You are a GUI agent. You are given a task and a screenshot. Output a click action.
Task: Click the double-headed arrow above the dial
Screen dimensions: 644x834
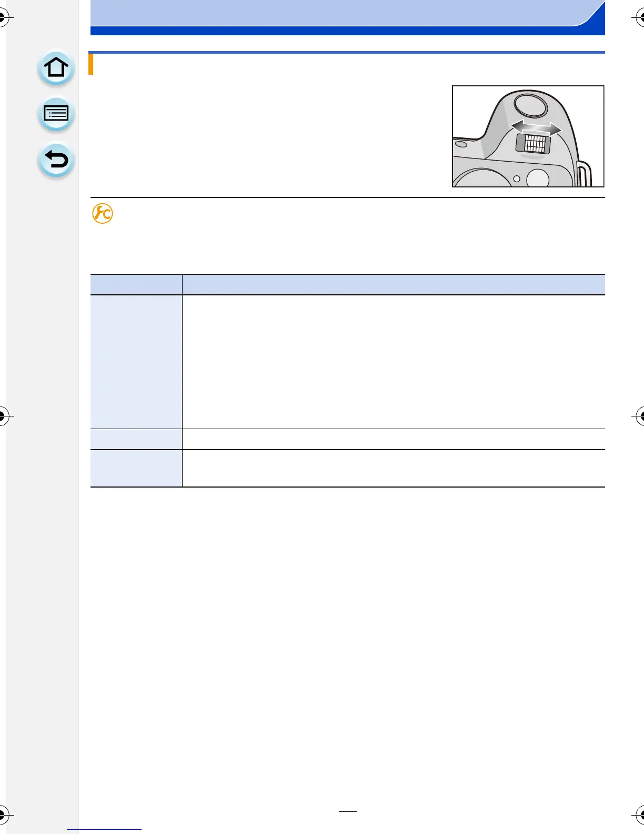[x=536, y=128]
